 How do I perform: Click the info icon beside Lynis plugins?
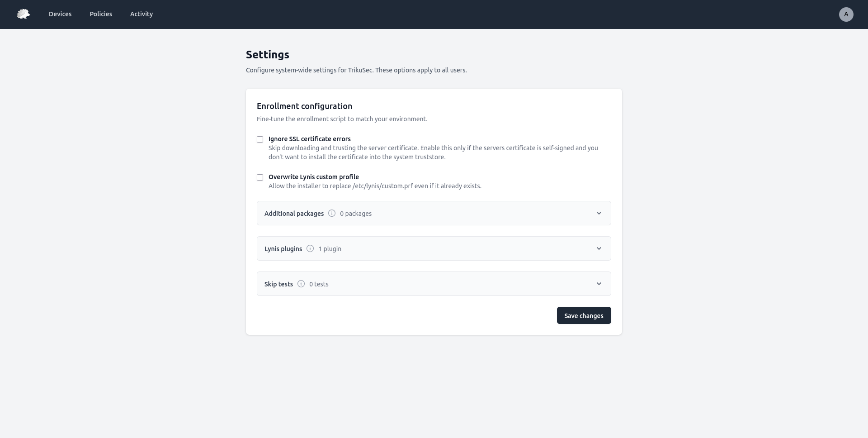[310, 248]
